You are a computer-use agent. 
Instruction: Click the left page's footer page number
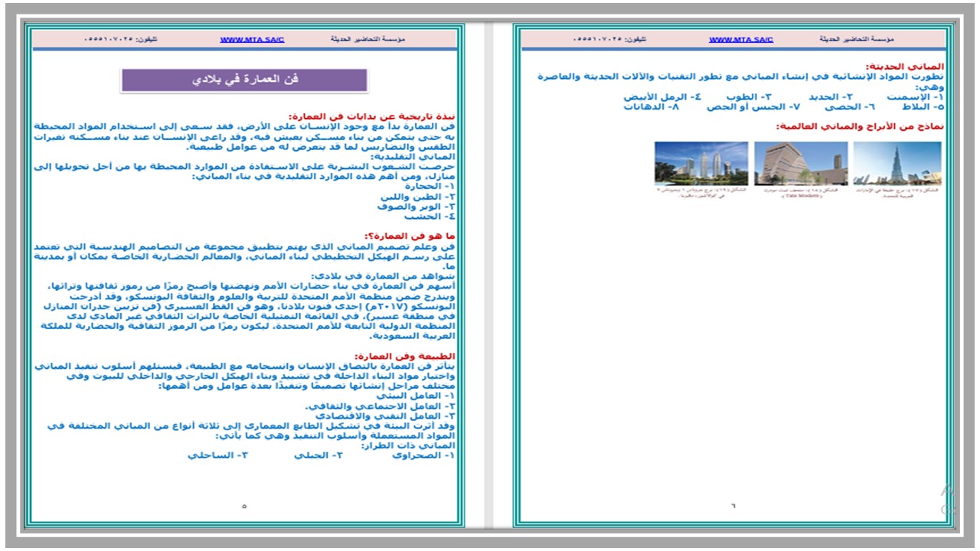pos(244,506)
